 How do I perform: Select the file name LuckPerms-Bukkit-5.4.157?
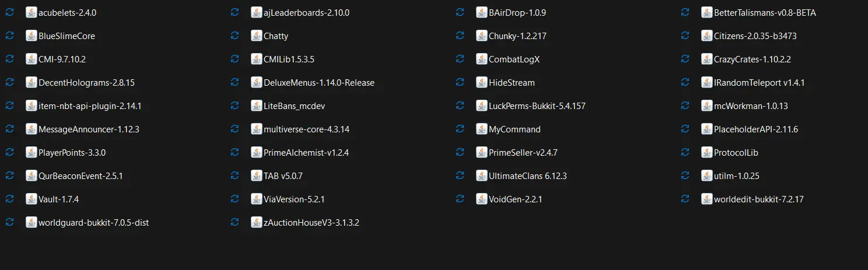[537, 106]
